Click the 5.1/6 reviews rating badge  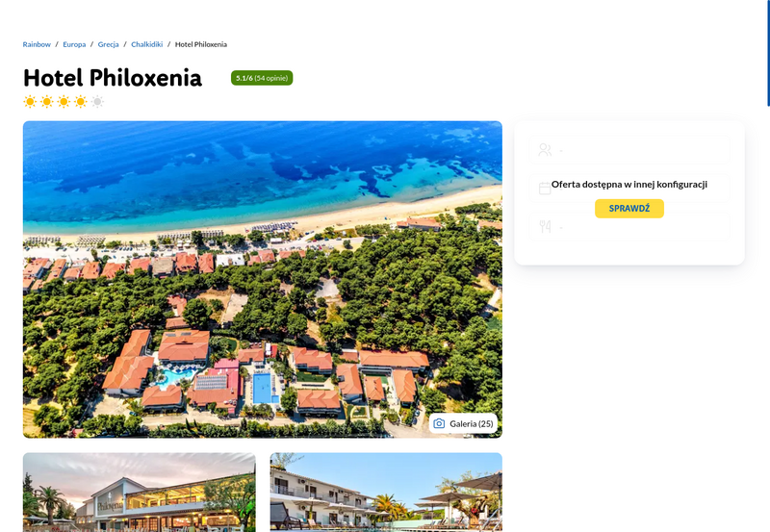[x=262, y=78]
